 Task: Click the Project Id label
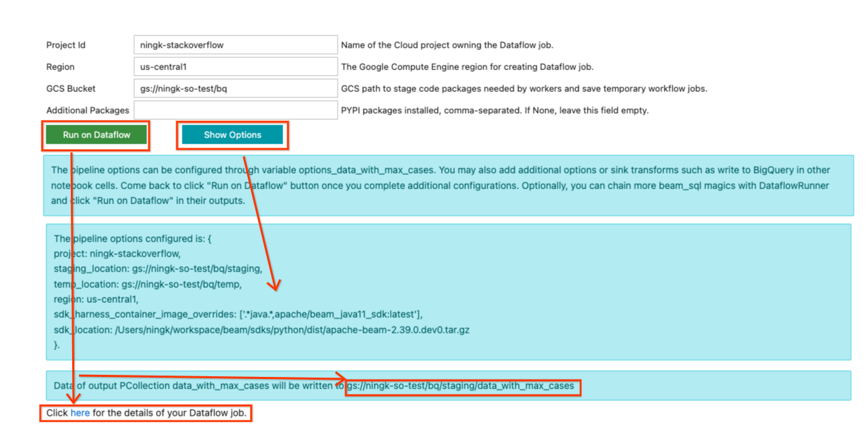coord(65,44)
